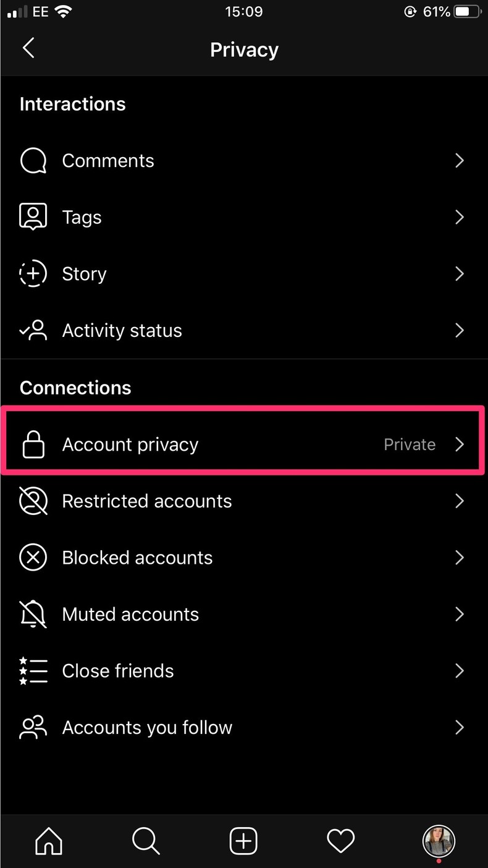Click the Tags person icon
Viewport: 488px width, 868px height.
[x=33, y=216]
